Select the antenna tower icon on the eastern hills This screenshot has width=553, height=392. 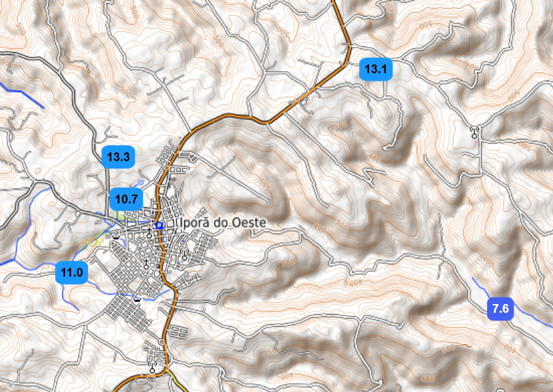[x=475, y=132]
